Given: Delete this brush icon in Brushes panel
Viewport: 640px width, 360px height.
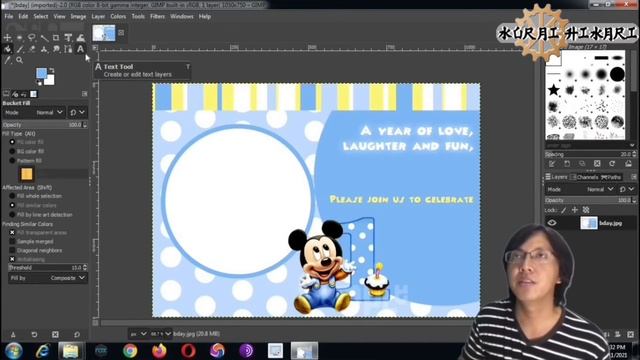Looking at the screenshot, I should coord(597,164).
